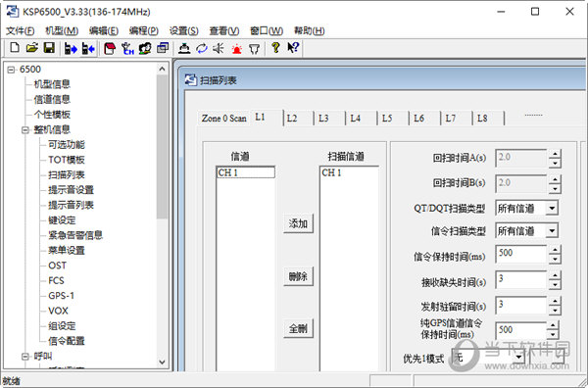
Task: Collapse the 整机信息 tree node
Action: [25, 130]
